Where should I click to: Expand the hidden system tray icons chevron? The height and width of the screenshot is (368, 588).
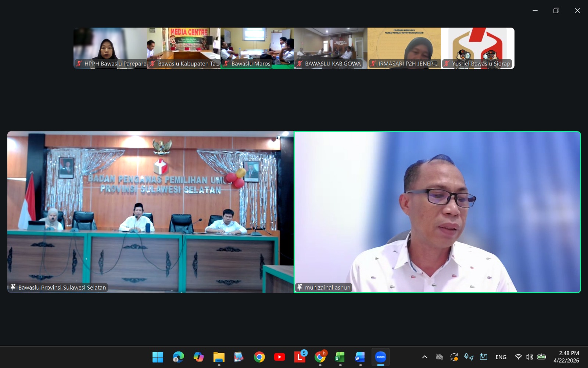pyautogui.click(x=424, y=357)
